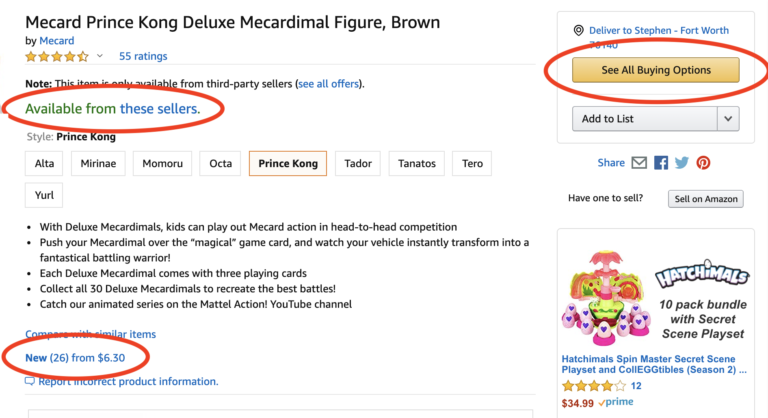This screenshot has width=768, height=418.
Task: Share via the email envelope icon
Action: (640, 163)
